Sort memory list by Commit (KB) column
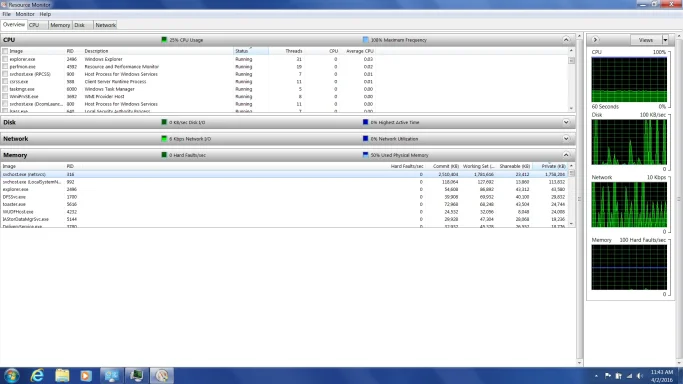Image resolution: width=683 pixels, height=384 pixels. pos(443,166)
